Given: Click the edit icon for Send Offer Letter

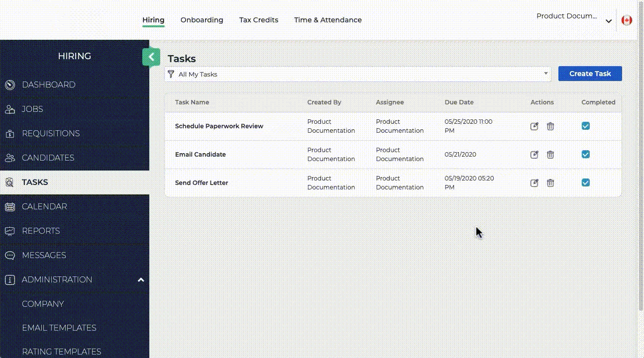Looking at the screenshot, I should click(x=534, y=183).
